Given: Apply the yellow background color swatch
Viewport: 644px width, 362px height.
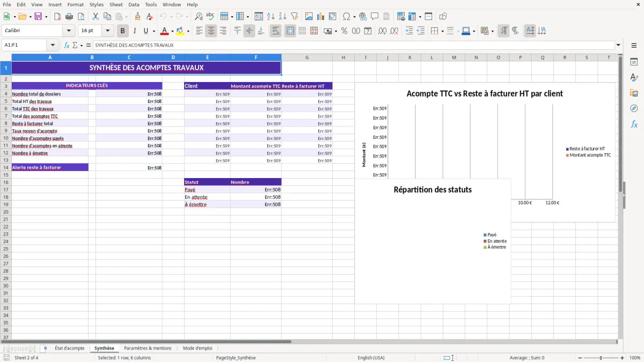Looking at the screenshot, I should [x=180, y=31].
